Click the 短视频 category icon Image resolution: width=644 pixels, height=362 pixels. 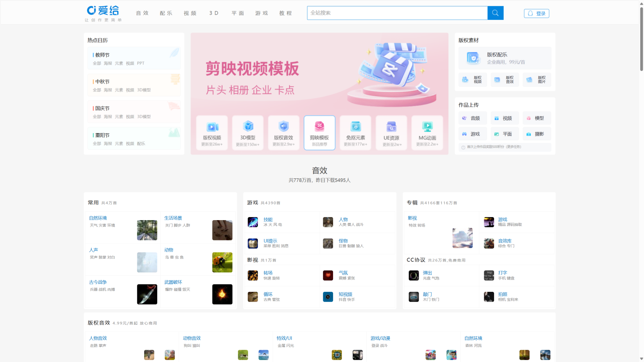tap(328, 297)
